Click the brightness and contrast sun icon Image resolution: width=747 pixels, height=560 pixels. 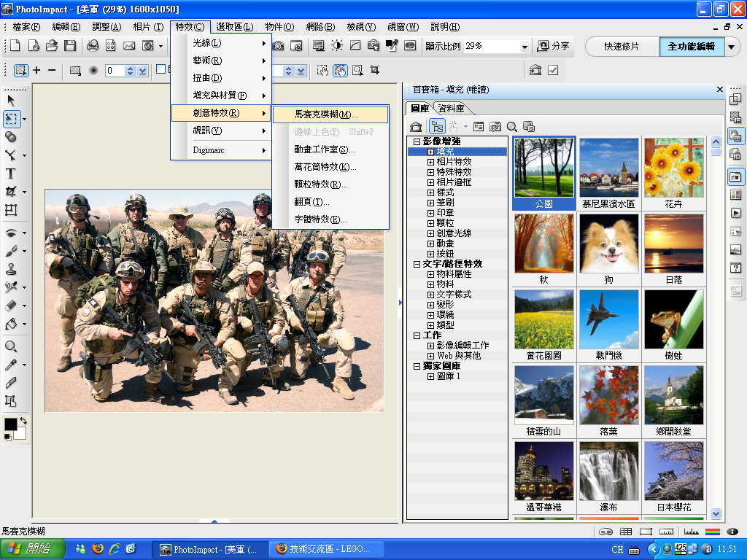tap(337, 46)
